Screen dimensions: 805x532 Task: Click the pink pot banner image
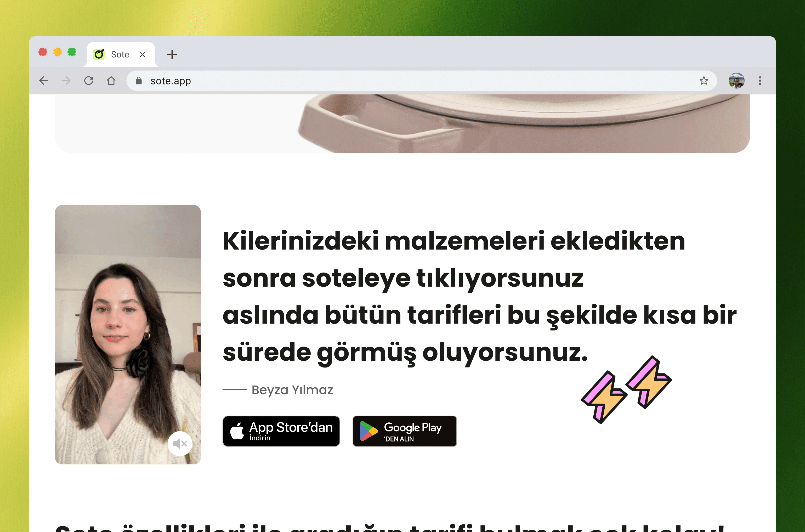[x=402, y=123]
